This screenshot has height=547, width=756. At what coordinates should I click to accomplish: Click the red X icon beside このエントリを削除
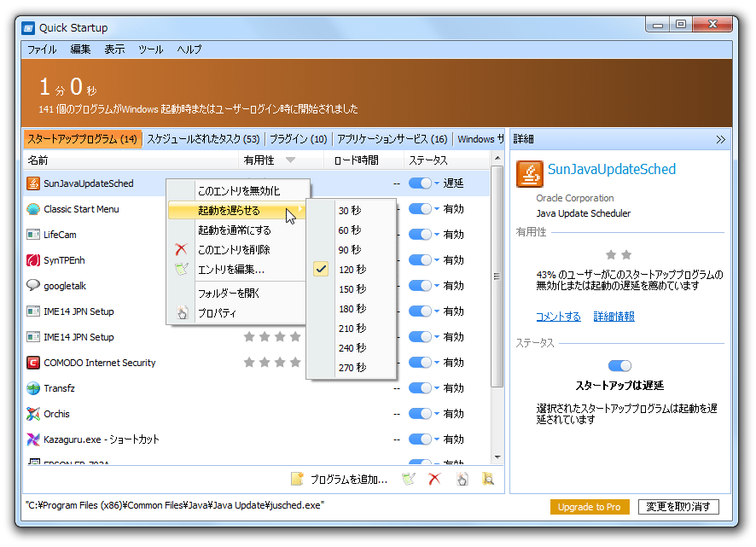tap(181, 249)
